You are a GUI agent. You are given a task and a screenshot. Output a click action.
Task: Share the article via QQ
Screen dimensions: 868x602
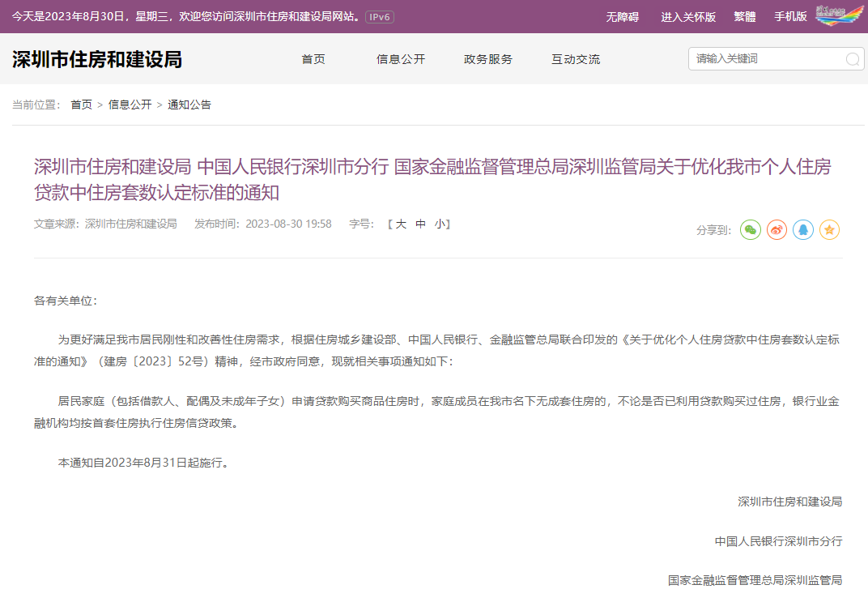click(802, 230)
